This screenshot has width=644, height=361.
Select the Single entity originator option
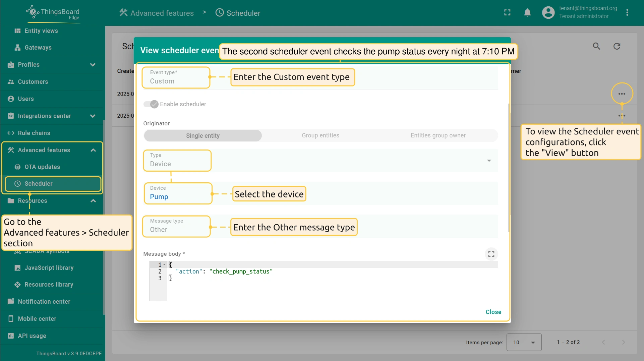coord(203,135)
